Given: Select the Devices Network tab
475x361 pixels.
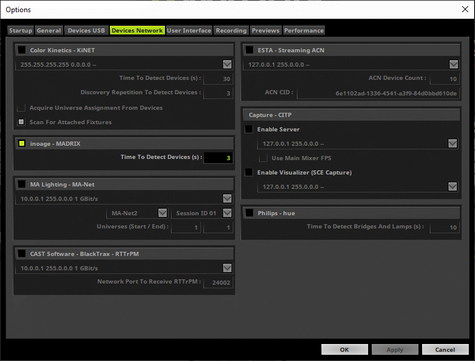Looking at the screenshot, I should (137, 31).
